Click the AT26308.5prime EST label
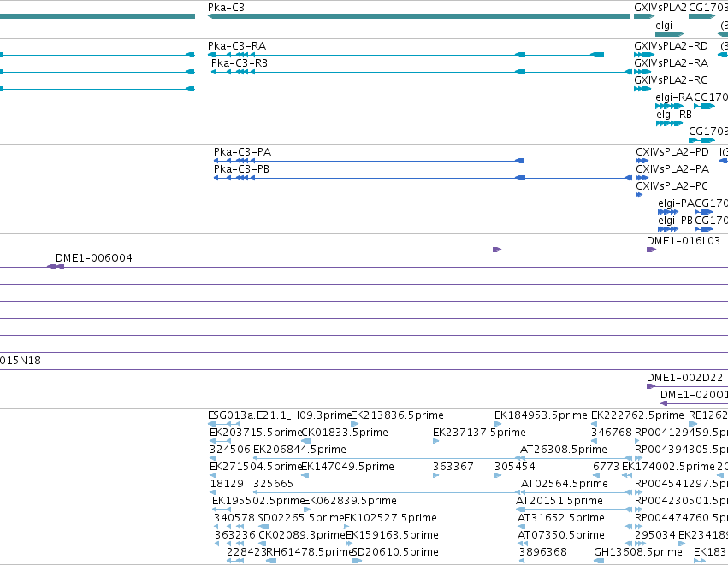Image resolution: width=728 pixels, height=565 pixels. 564,450
